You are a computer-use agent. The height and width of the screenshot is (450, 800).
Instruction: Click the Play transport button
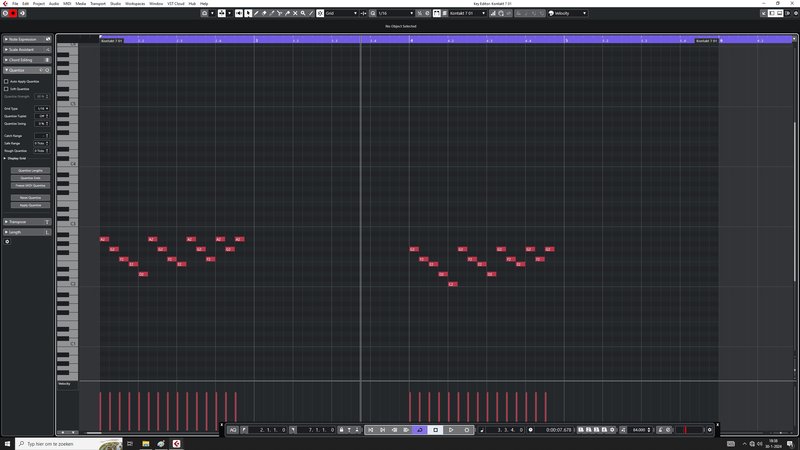coord(451,430)
